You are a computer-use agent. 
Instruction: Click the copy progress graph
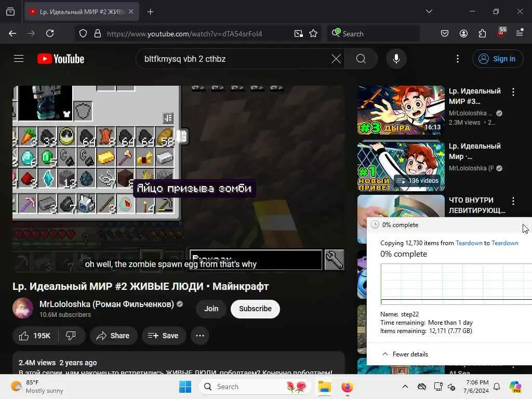coord(456,284)
